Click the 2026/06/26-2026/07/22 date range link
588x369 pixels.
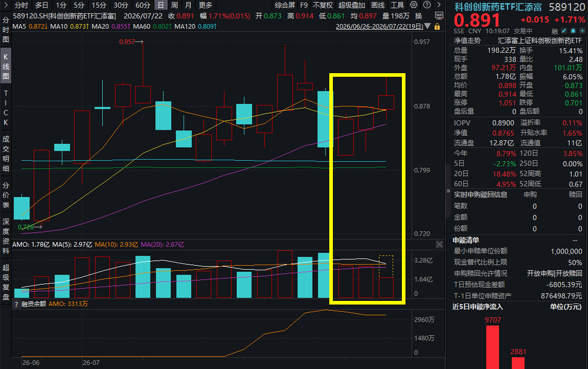379,27
